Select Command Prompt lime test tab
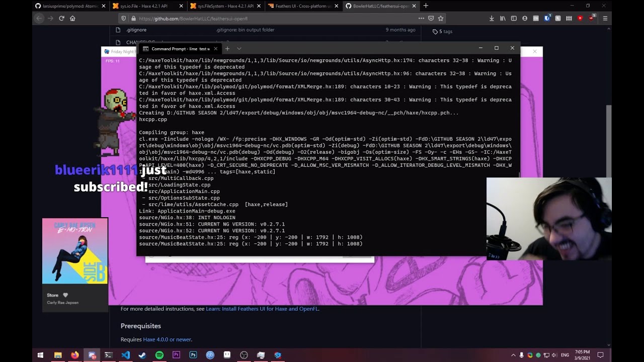Screen dimensions: 644x362 tap(180, 49)
